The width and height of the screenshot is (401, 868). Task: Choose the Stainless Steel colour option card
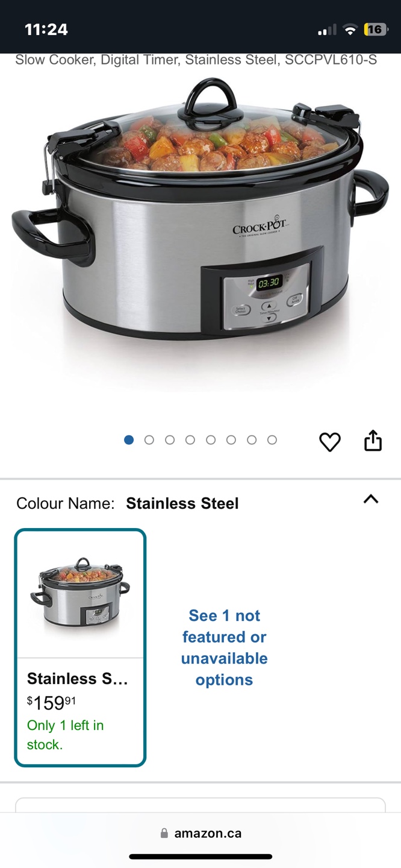pyautogui.click(x=81, y=647)
